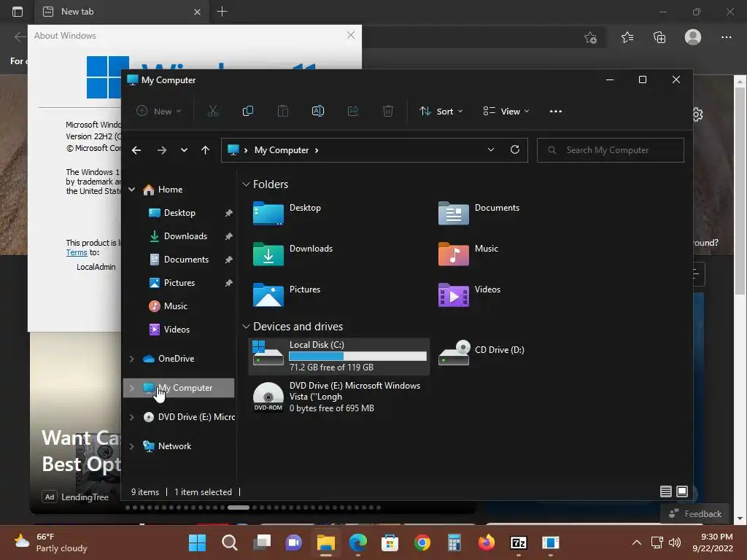Viewport: 747px width, 560px height.
Task: Open Edge settings and more menu
Action: [726, 37]
